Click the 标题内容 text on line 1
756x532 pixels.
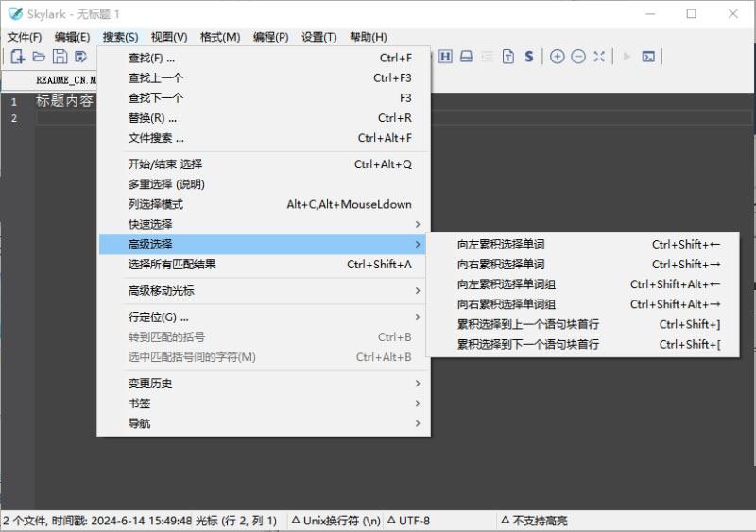tap(64, 101)
